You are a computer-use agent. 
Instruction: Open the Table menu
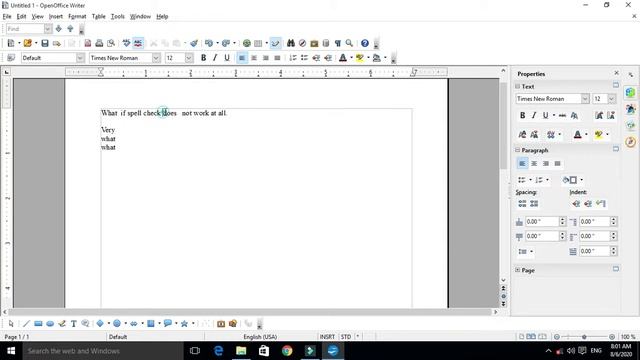point(98,17)
